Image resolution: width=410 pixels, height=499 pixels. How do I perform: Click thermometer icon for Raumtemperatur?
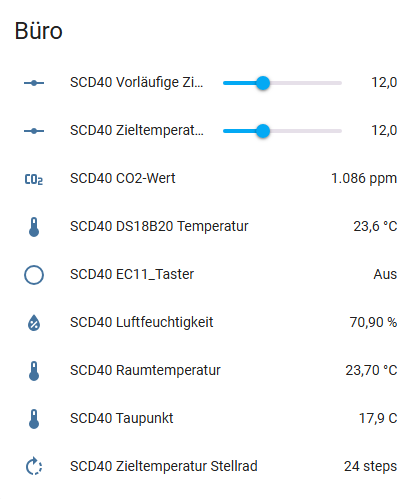pos(34,371)
